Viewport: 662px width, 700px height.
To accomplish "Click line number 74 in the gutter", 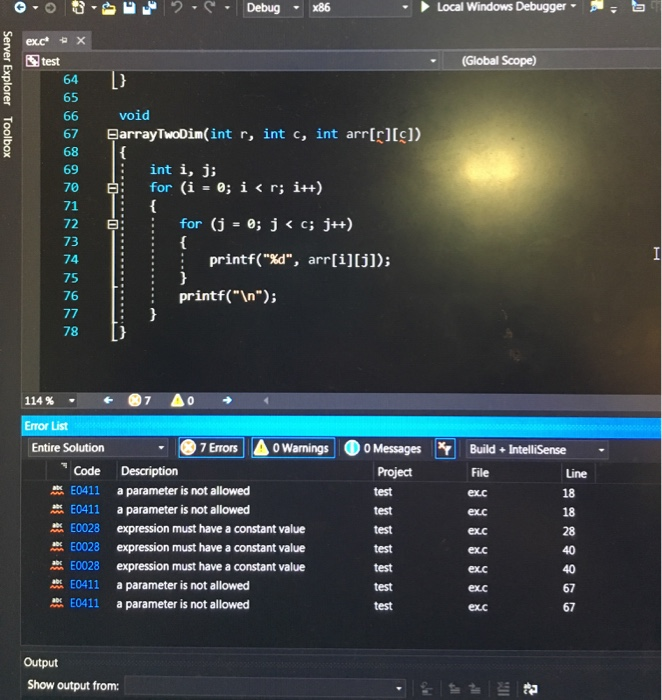I will pyautogui.click(x=71, y=259).
